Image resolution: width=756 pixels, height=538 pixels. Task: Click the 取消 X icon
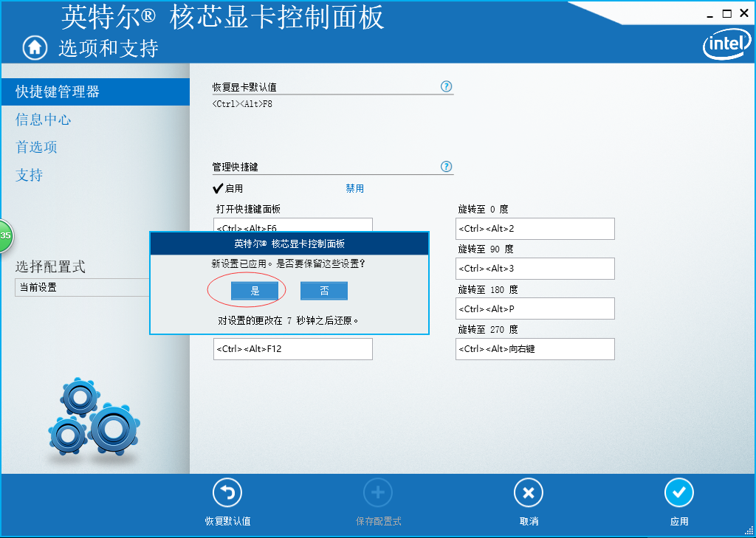(529, 493)
